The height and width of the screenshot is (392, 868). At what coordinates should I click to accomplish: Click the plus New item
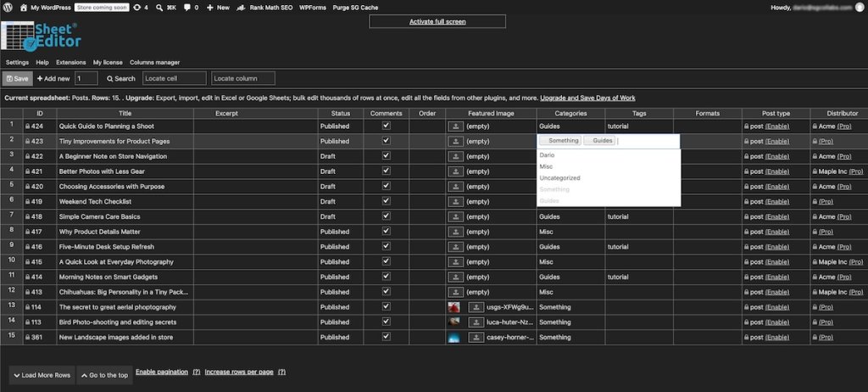[x=218, y=8]
